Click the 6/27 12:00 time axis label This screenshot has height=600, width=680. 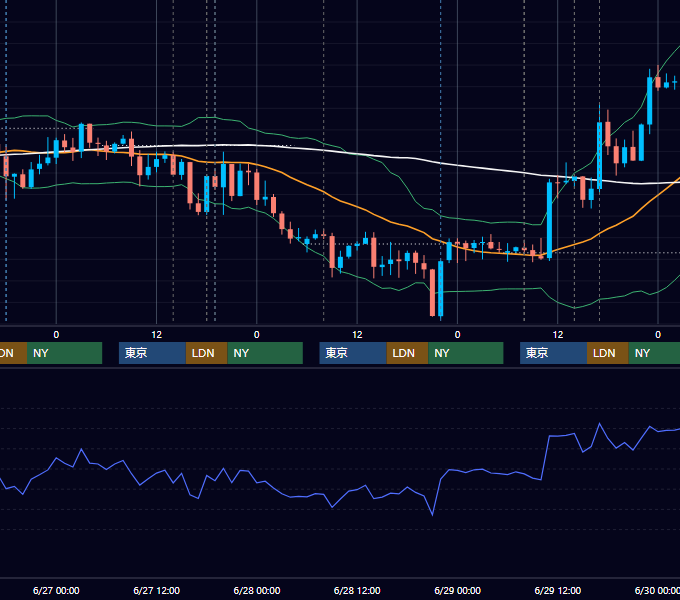click(157, 590)
